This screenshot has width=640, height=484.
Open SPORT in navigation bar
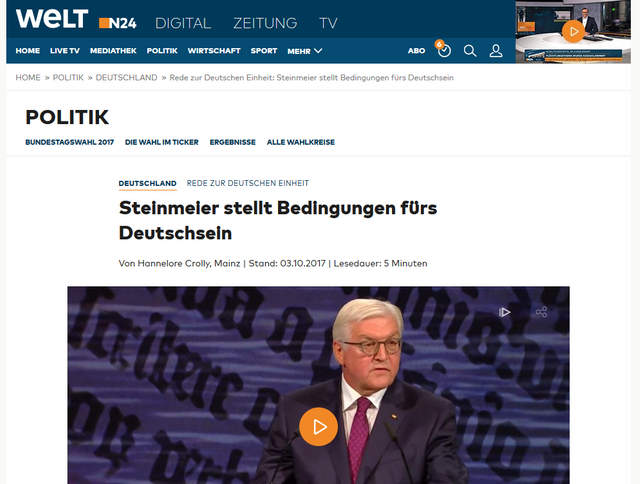(264, 51)
